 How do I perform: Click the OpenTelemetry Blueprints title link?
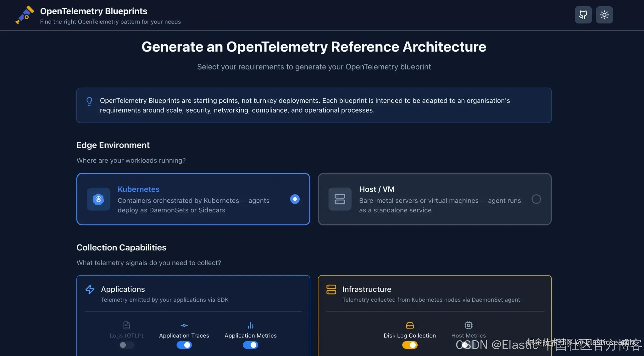click(94, 11)
